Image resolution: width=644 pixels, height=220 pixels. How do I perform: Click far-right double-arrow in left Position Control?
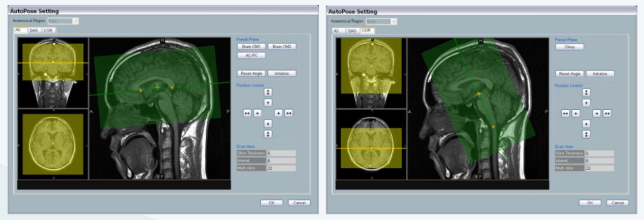pyautogui.click(x=288, y=113)
